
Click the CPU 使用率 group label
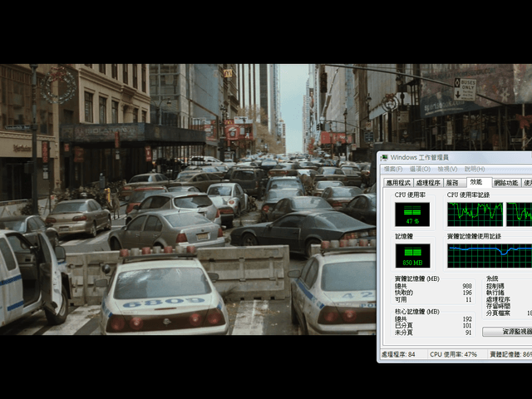pyautogui.click(x=410, y=195)
